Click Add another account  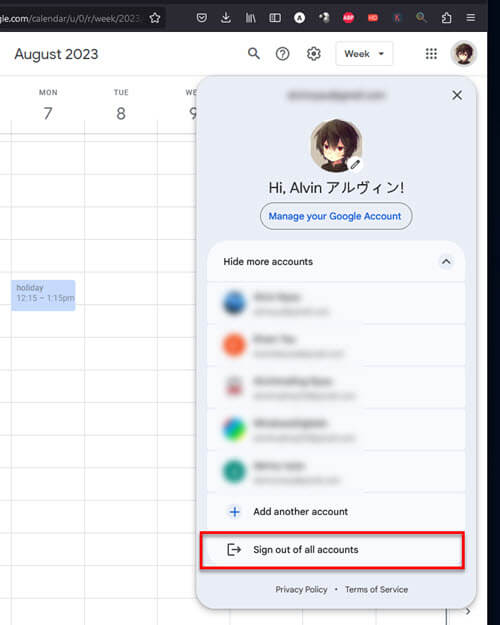coord(336,512)
